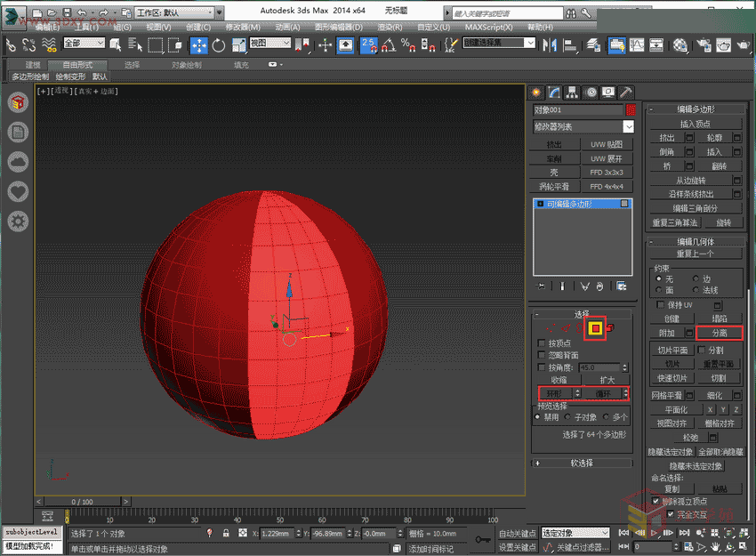Enable the 按顶点 checkbox
Screen dimensions: 756x556
coord(543,343)
